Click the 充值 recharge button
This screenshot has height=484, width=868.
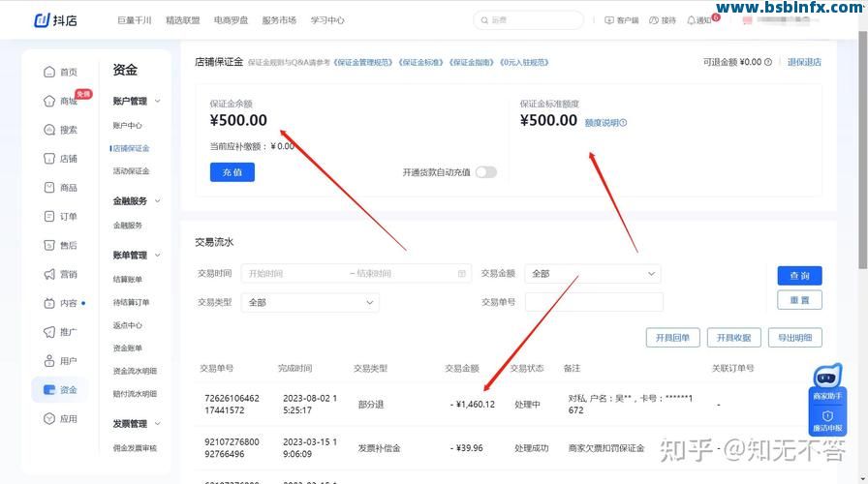(x=232, y=172)
